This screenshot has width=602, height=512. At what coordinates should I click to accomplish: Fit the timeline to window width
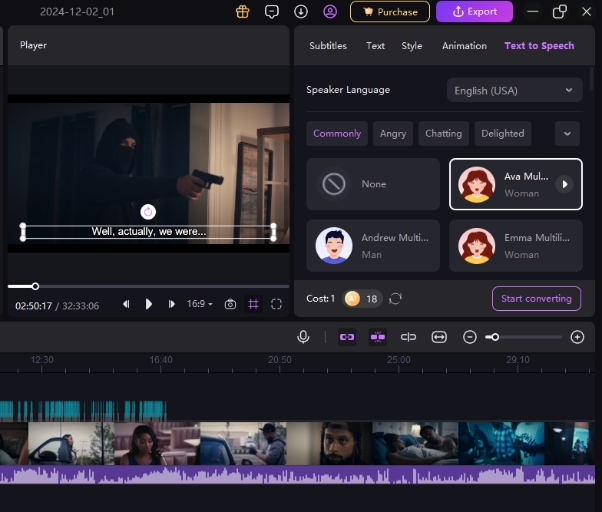coord(439,337)
